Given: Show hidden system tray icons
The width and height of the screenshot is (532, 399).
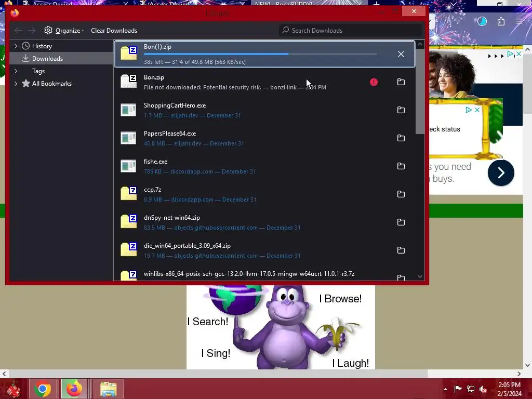Looking at the screenshot, I should pos(445,389).
